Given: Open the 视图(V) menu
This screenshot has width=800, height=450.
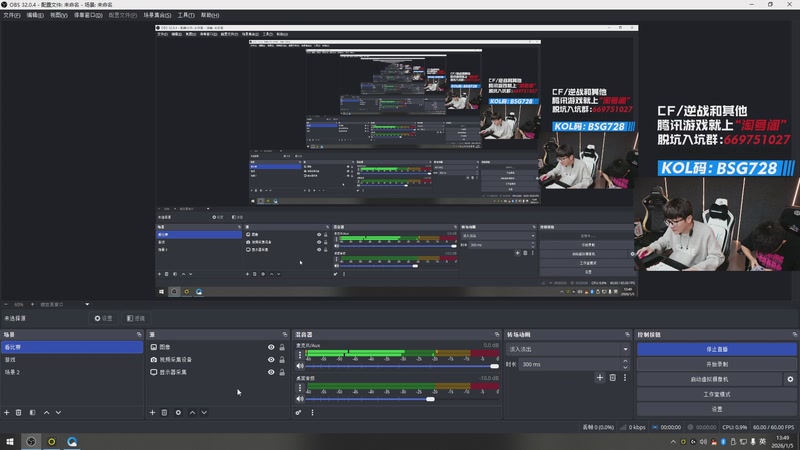Looking at the screenshot, I should pos(59,15).
